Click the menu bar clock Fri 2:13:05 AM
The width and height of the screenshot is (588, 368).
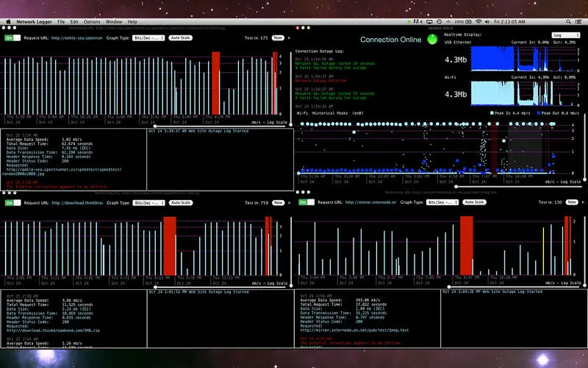(509, 22)
